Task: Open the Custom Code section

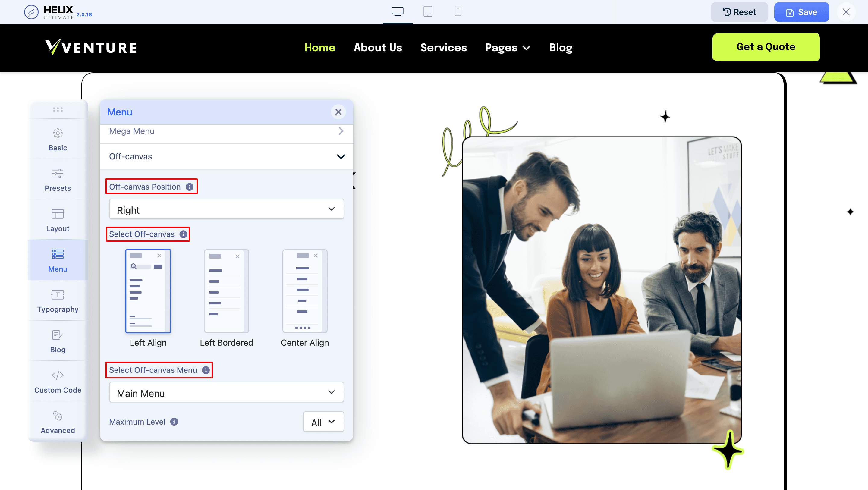Action: [58, 382]
